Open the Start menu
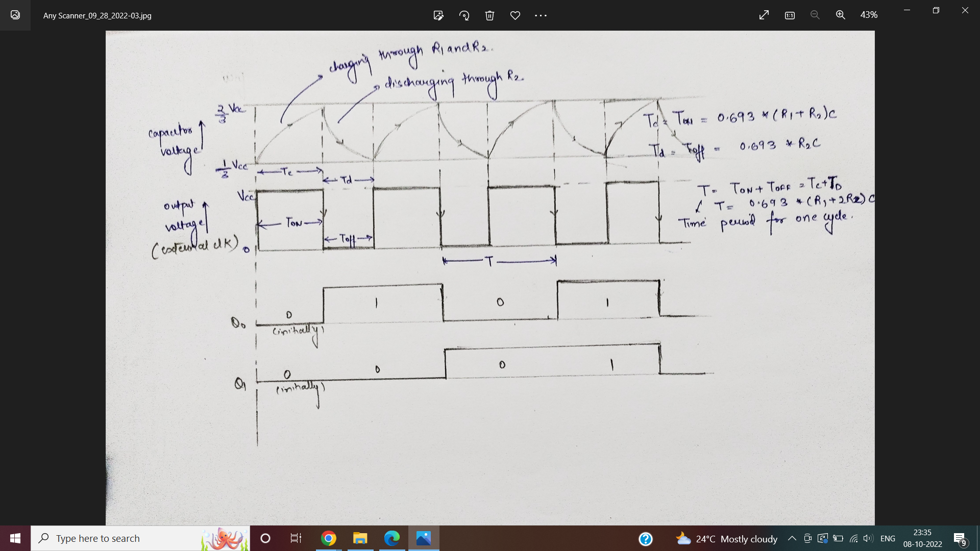Image resolution: width=980 pixels, height=551 pixels. [15, 538]
